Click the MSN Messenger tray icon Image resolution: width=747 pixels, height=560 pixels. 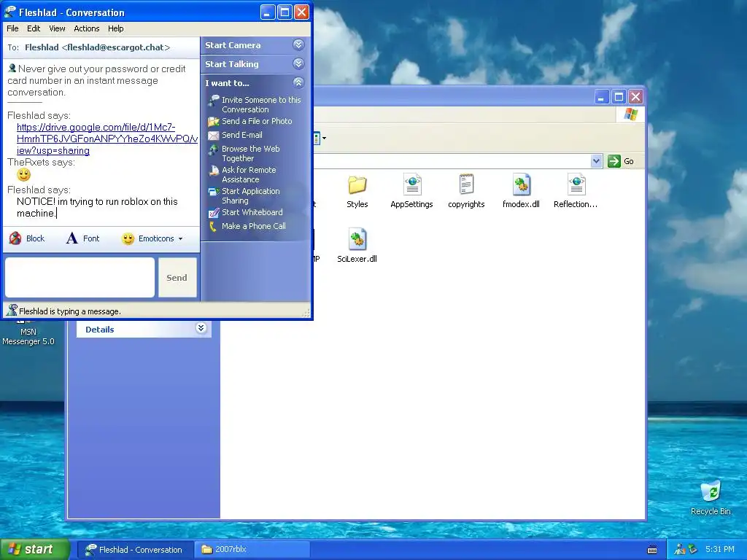tap(679, 550)
